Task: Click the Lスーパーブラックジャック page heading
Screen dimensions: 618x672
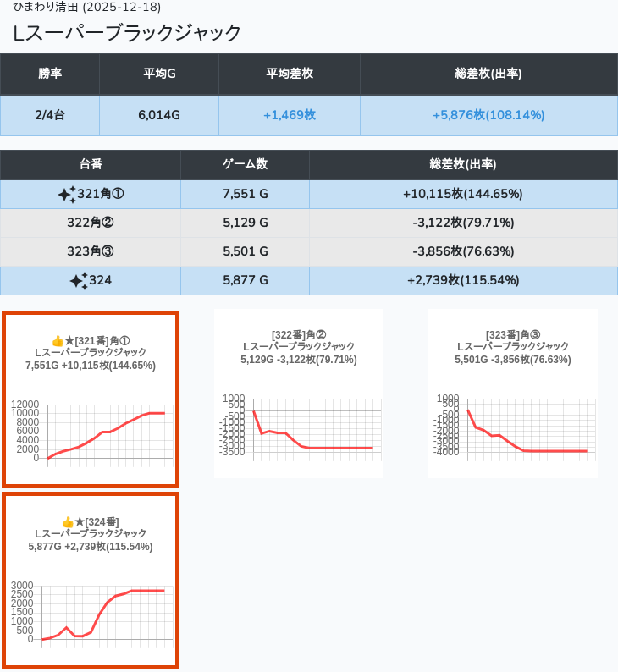Action: tap(127, 33)
